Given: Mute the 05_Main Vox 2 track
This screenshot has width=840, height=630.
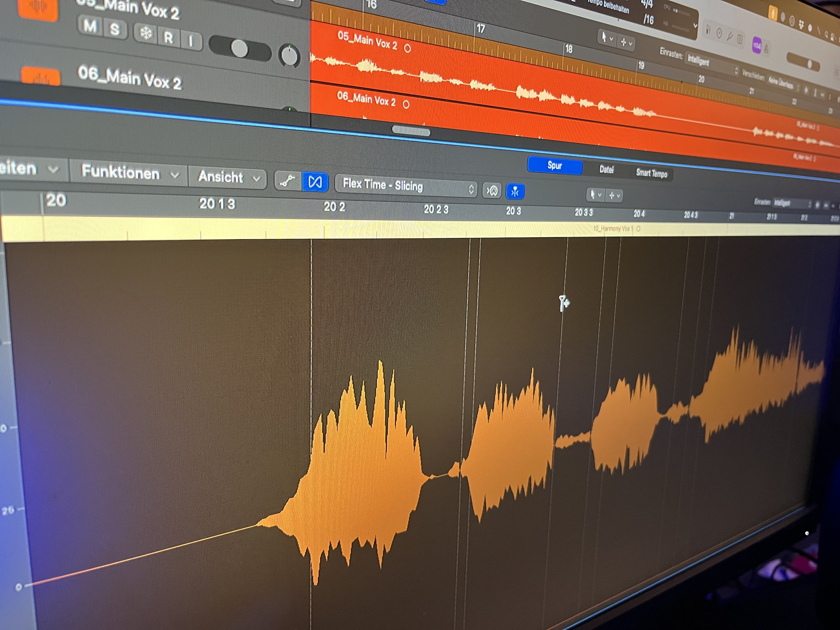Looking at the screenshot, I should (90, 26).
